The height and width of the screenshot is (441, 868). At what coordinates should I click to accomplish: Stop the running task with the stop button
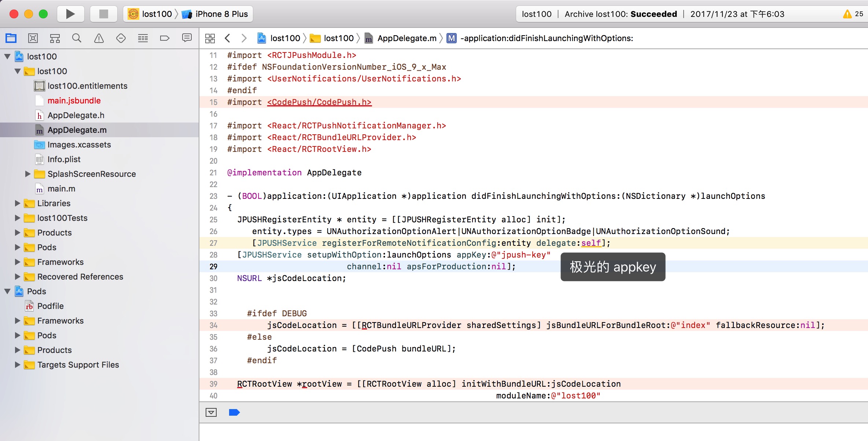click(104, 14)
